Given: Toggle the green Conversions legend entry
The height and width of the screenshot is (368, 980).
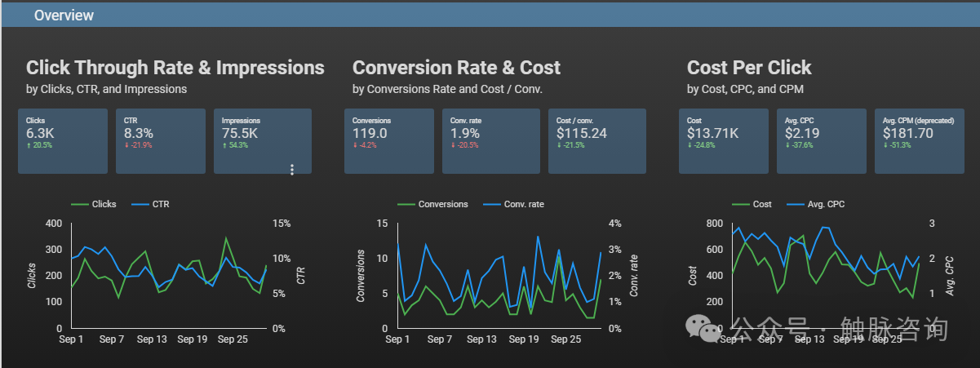Looking at the screenshot, I should [x=432, y=204].
